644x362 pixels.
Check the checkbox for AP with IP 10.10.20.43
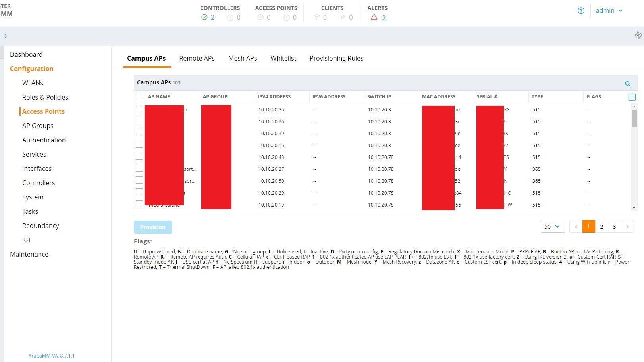click(139, 156)
